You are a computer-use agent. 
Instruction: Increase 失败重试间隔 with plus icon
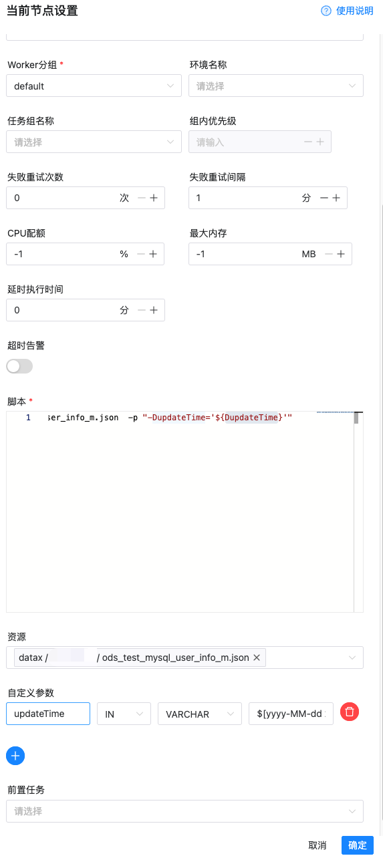click(336, 198)
